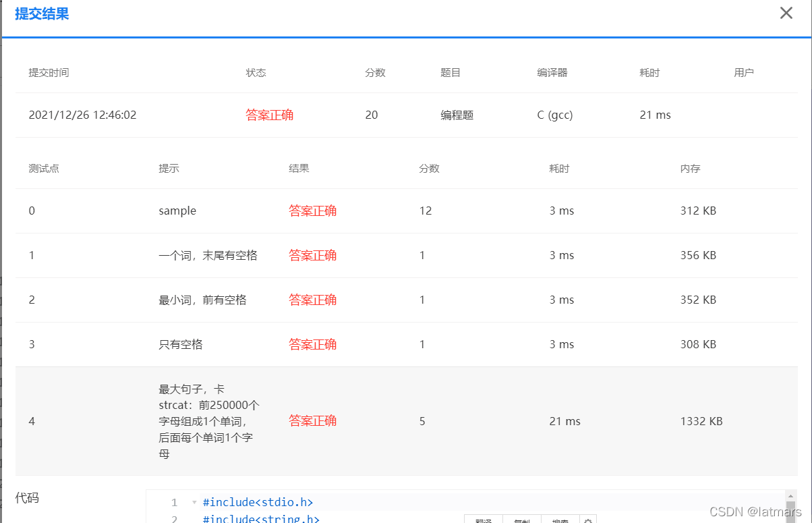Viewport: 812px width, 523px height.
Task: Click the 编译器 column header
Action: [552, 73]
